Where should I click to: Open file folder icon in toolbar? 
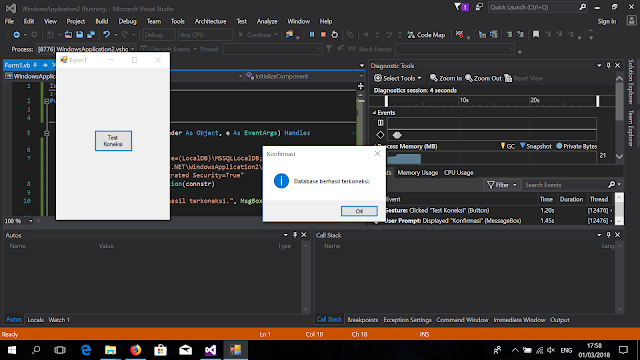68,35
